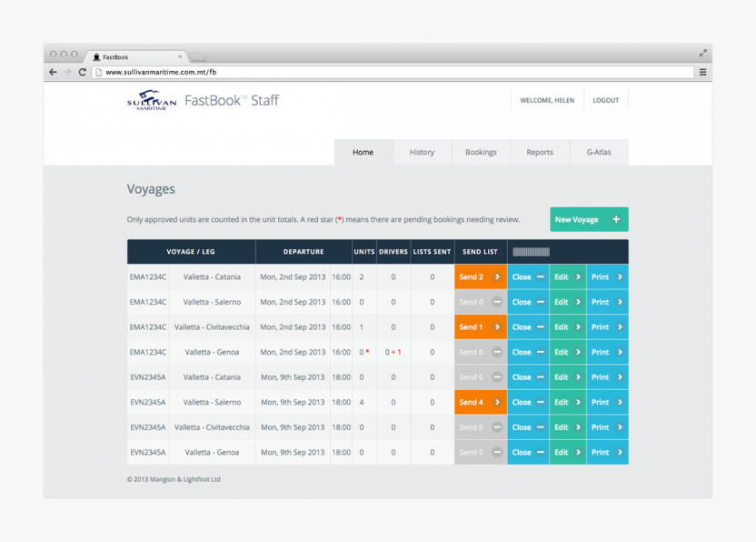756x542 pixels.
Task: Open the G-Atlas tab
Action: click(599, 153)
